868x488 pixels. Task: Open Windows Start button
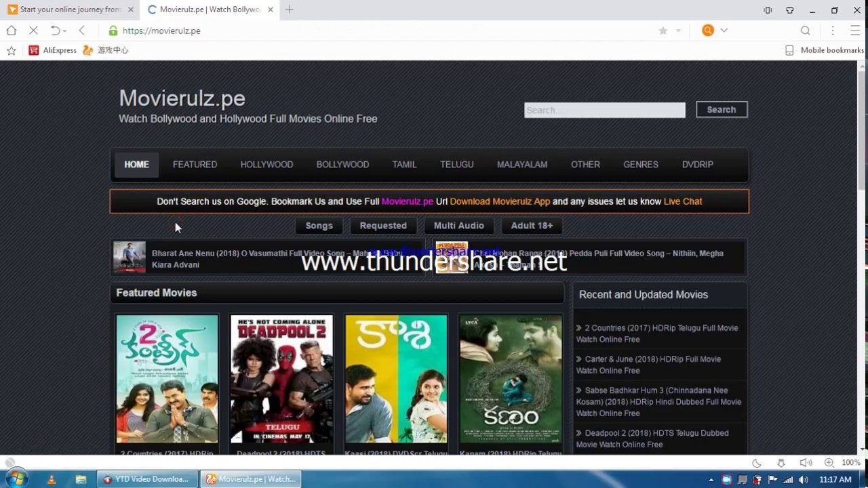pos(16,479)
